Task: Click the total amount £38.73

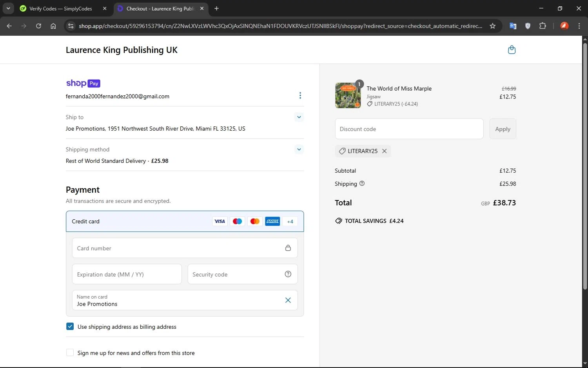Action: [x=504, y=203]
